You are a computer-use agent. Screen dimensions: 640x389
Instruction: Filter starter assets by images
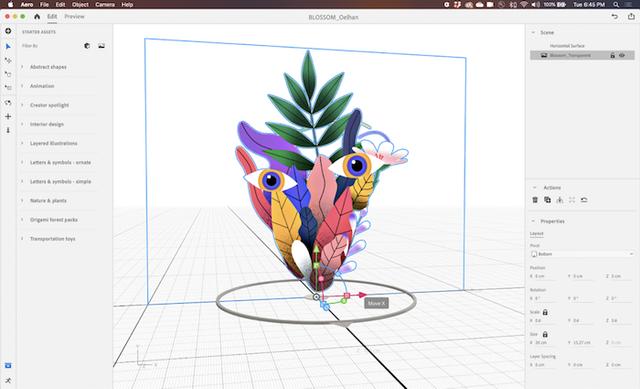tap(101, 46)
